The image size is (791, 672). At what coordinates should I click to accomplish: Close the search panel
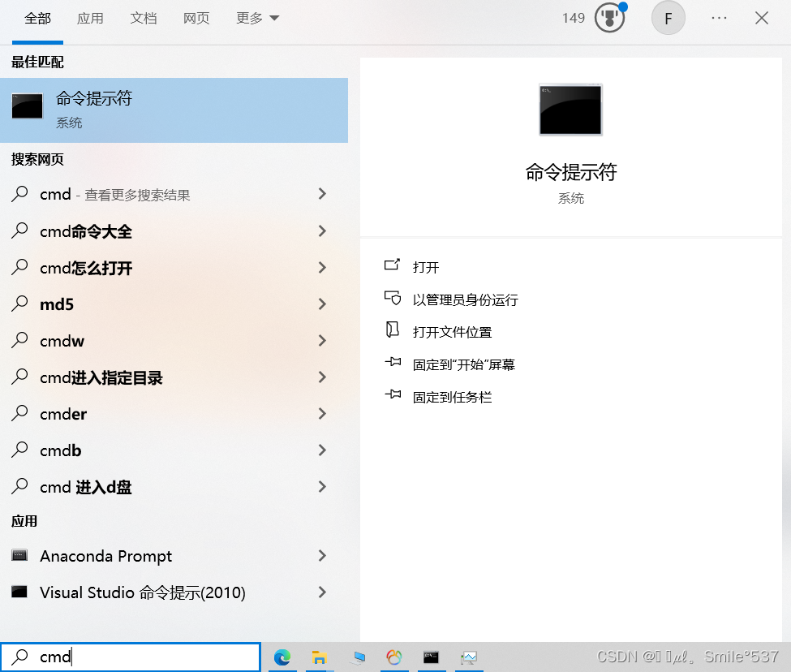(x=762, y=18)
